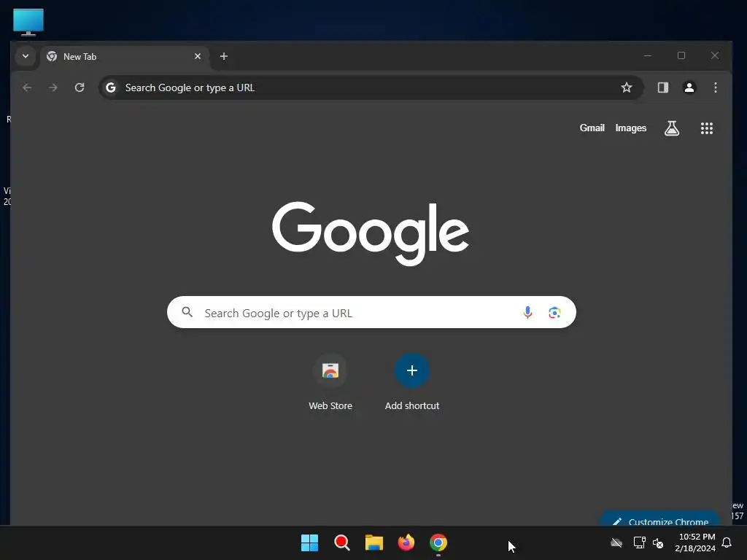Open the network tray icon

pos(639,542)
